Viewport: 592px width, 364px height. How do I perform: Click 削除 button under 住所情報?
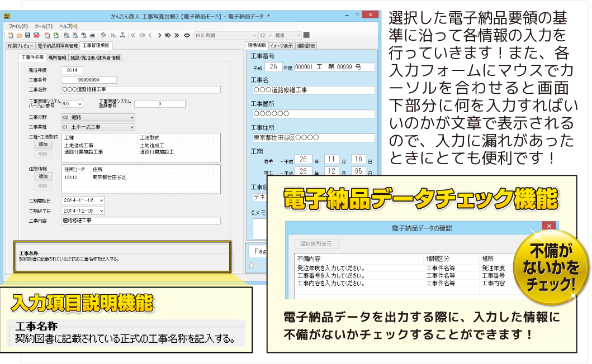point(43,186)
